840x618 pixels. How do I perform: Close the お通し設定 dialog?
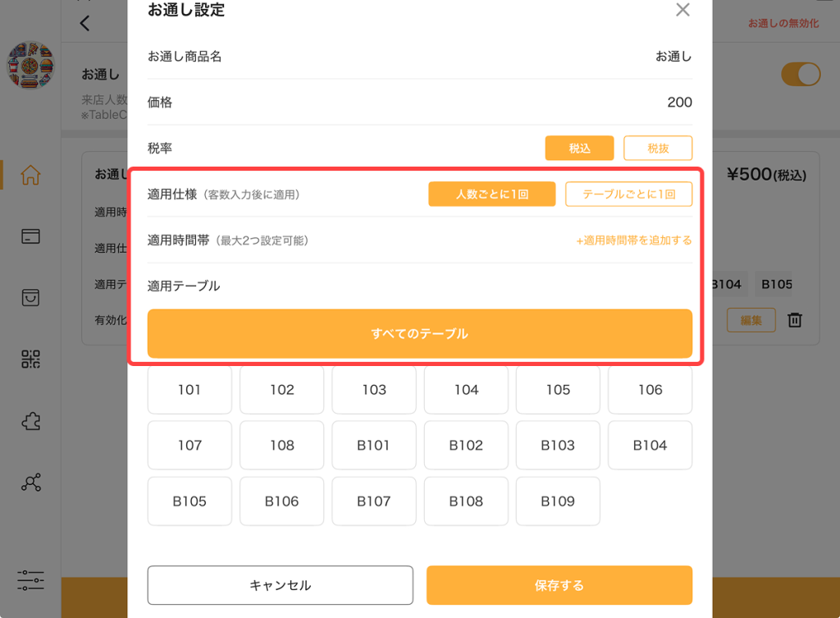682,10
